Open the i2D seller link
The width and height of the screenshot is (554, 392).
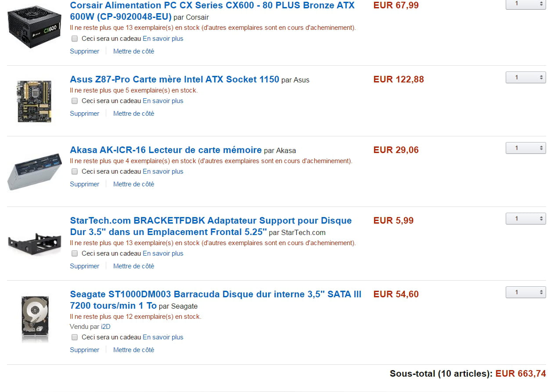tap(105, 327)
